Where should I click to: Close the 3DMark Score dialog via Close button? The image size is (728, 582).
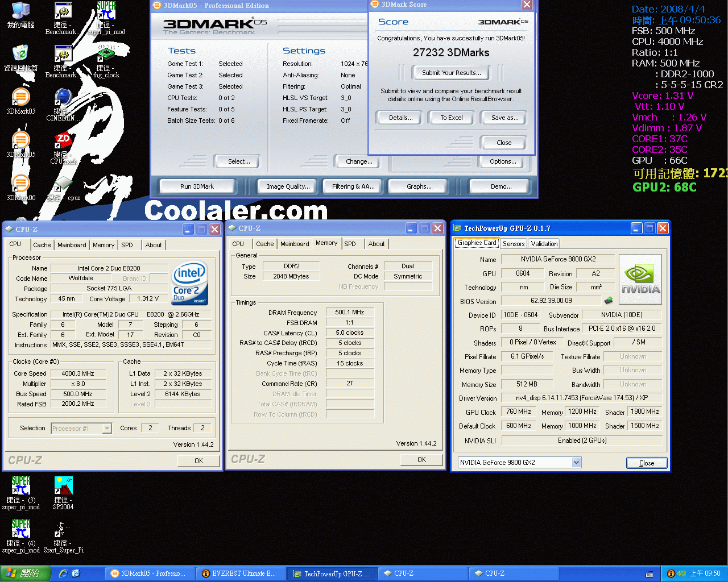(x=504, y=143)
